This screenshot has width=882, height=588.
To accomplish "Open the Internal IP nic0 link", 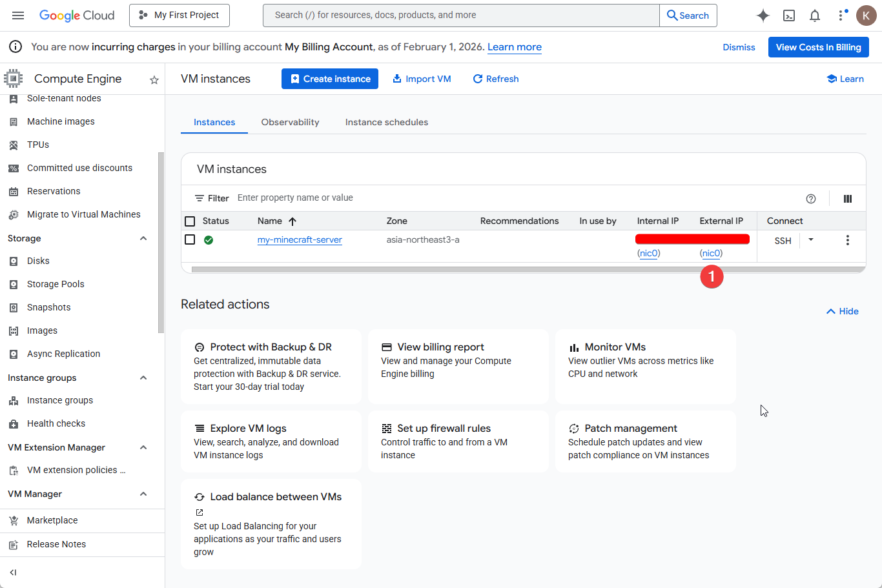I will pyautogui.click(x=648, y=254).
